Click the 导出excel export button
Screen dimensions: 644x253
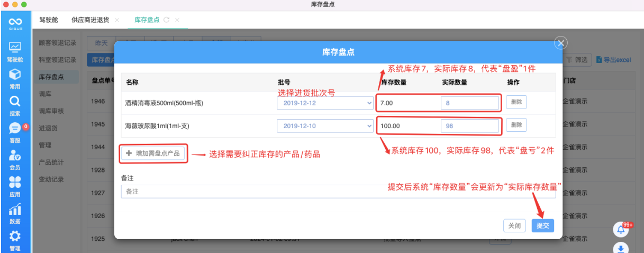(613, 60)
